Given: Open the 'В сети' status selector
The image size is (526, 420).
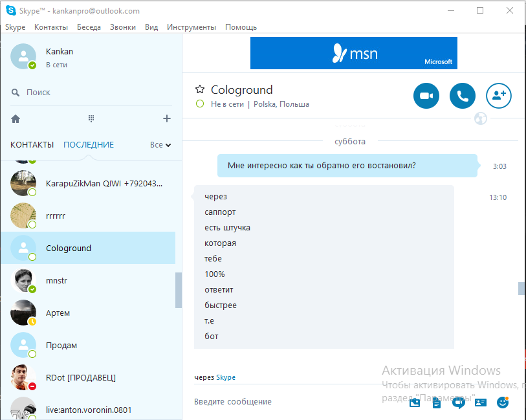Looking at the screenshot, I should 56,65.
